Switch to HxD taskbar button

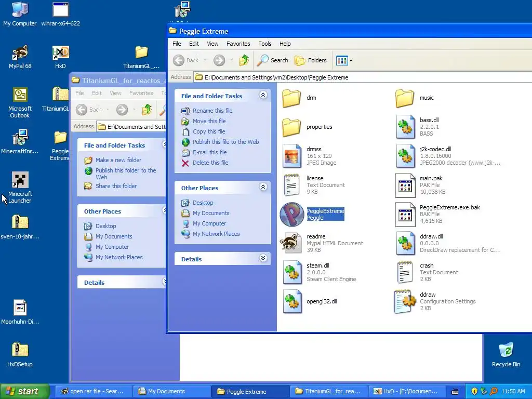(x=408, y=391)
